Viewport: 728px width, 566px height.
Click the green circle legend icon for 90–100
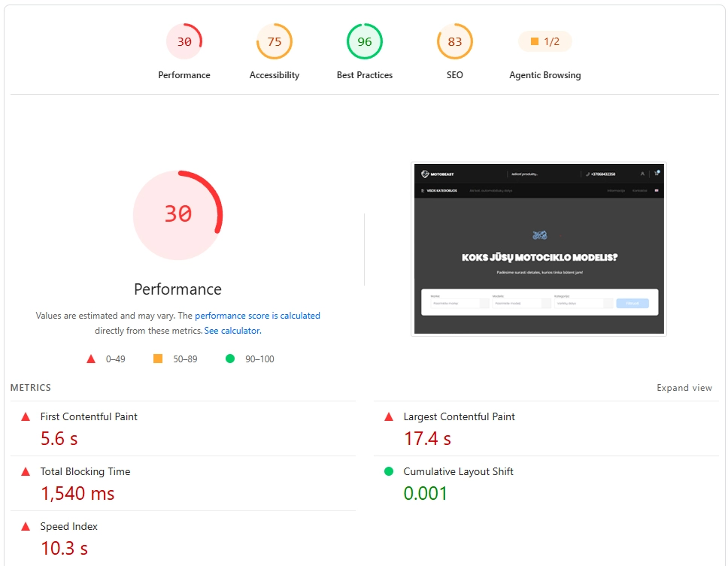point(230,359)
